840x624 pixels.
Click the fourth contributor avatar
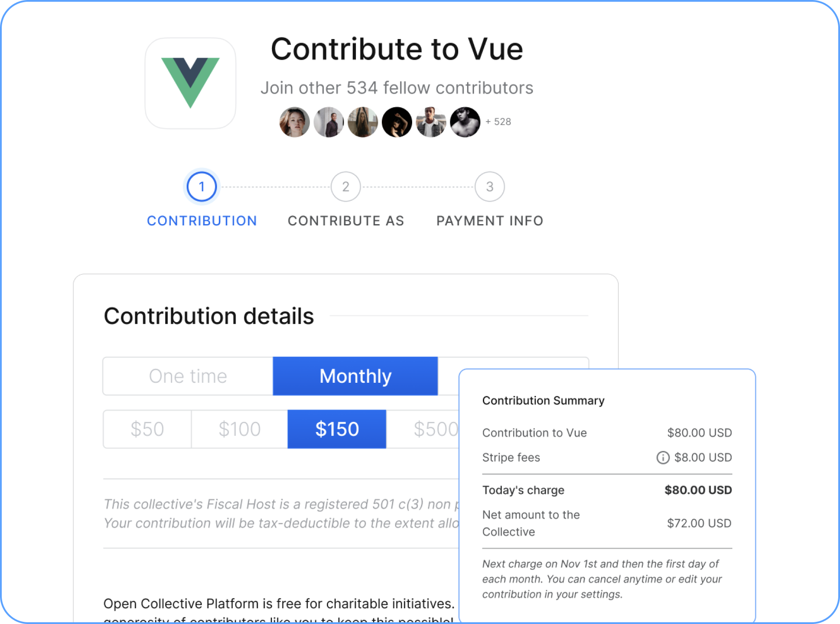tap(397, 122)
